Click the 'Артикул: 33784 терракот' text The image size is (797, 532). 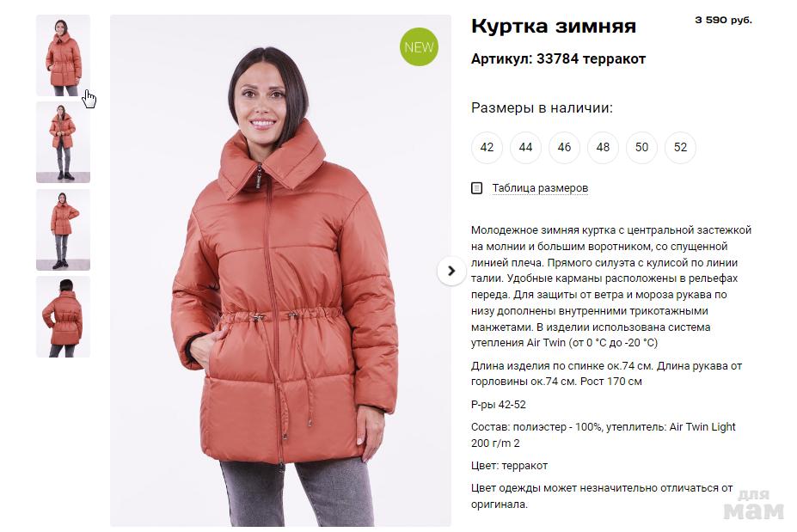[x=558, y=59]
